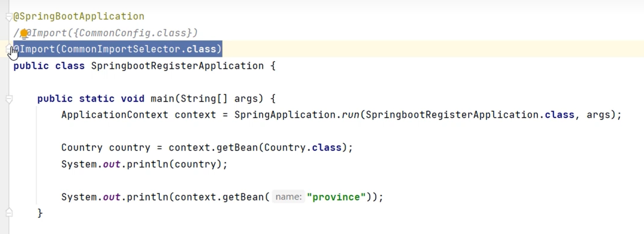The height and width of the screenshot is (234, 644).
Task: Place cursor on SpringbootRegisterApplication class name declaration
Action: 177,66
